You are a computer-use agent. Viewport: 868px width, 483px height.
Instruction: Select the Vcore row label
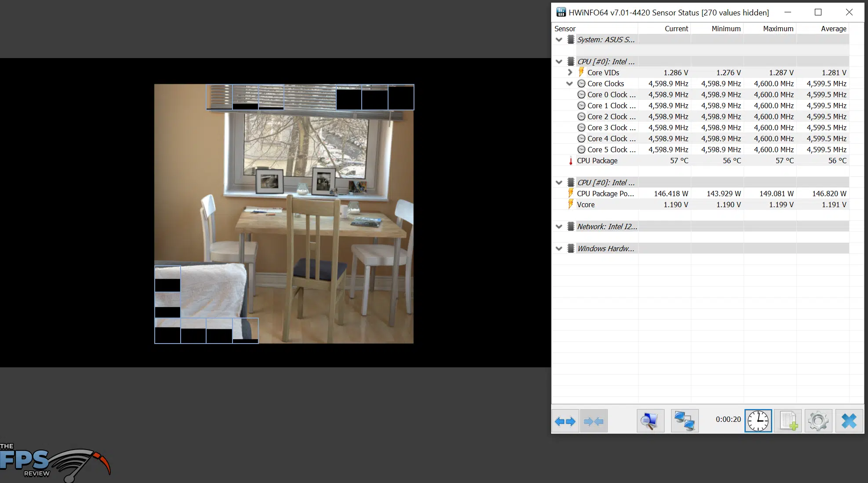pos(586,205)
